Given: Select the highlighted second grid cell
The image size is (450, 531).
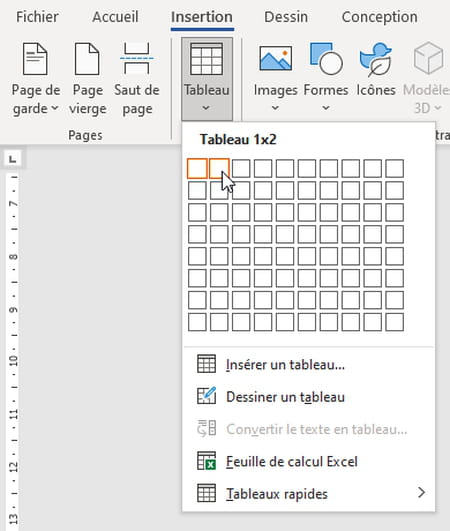Looking at the screenshot, I should click(219, 168).
